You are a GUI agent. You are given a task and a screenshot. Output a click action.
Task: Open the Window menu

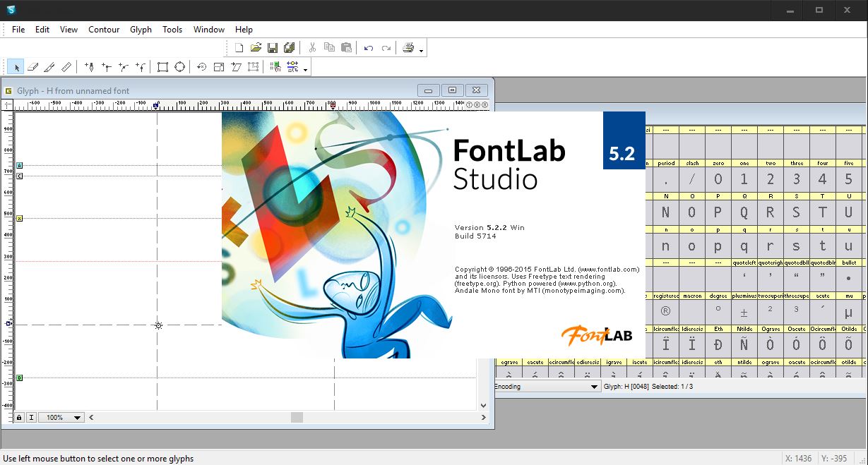[x=209, y=30]
